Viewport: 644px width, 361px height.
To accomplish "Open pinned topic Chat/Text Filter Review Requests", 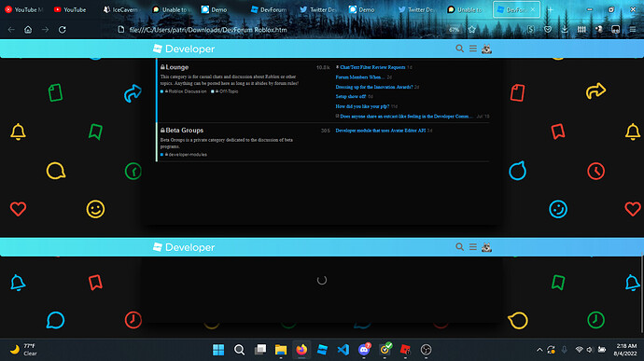I will (x=372, y=67).
